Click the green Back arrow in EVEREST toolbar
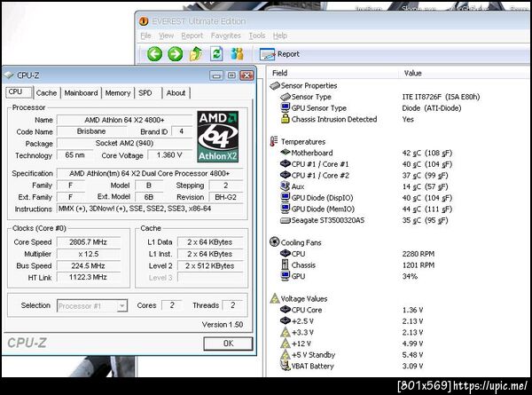 (x=154, y=54)
